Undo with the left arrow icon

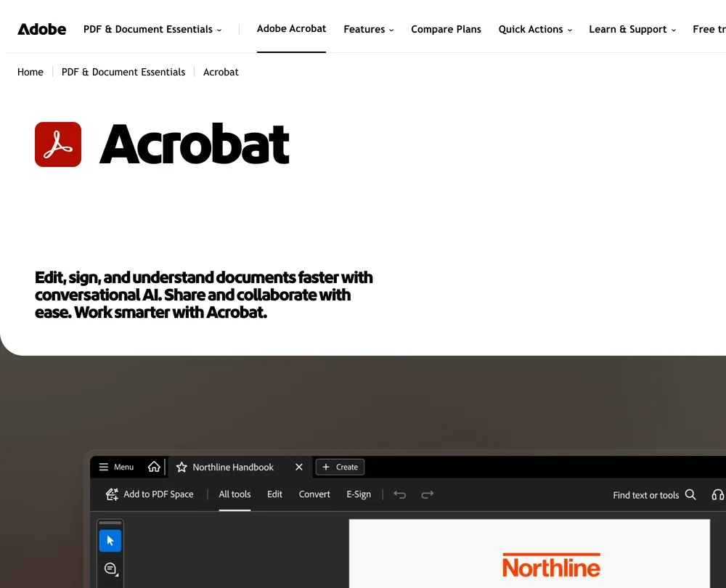pyautogui.click(x=400, y=494)
